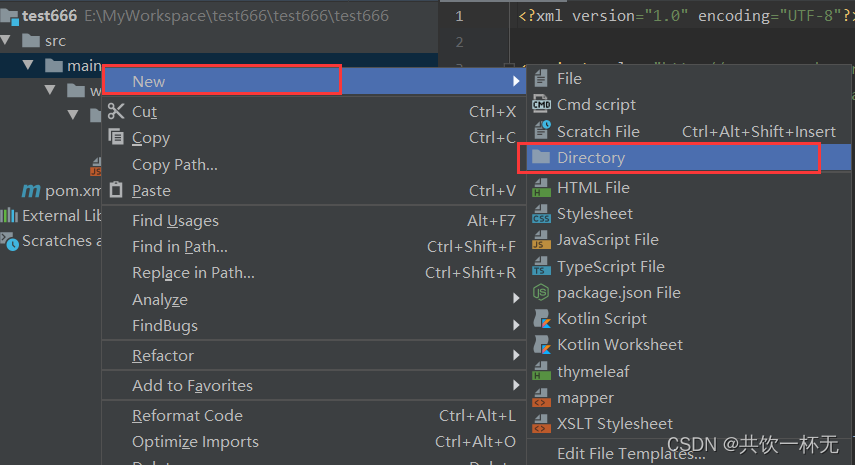Image resolution: width=855 pixels, height=465 pixels.
Task: Select HTML File in submenu
Action: tap(689, 188)
